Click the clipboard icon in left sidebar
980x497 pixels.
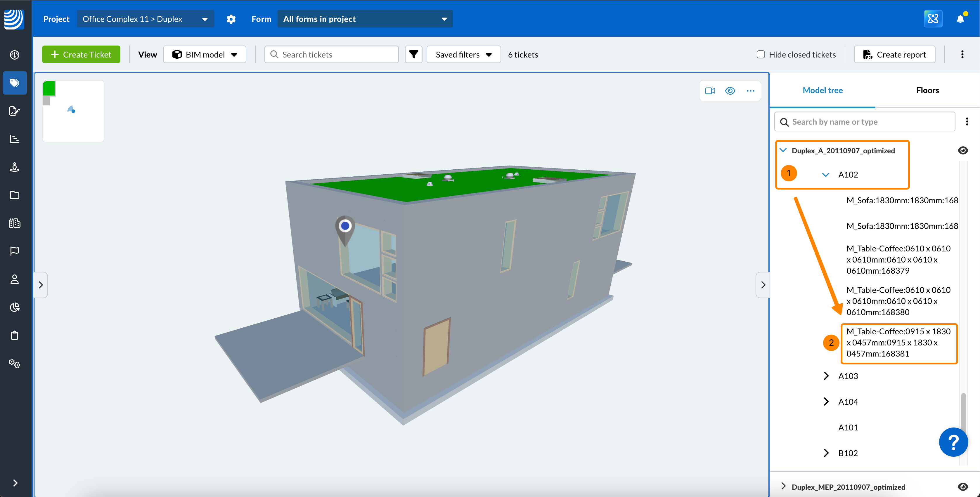(x=14, y=336)
